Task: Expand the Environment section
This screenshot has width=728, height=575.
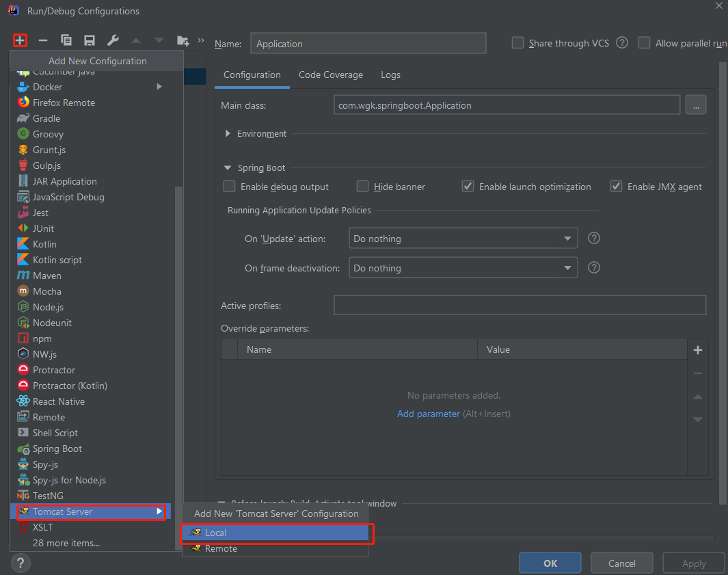Action: 228,133
